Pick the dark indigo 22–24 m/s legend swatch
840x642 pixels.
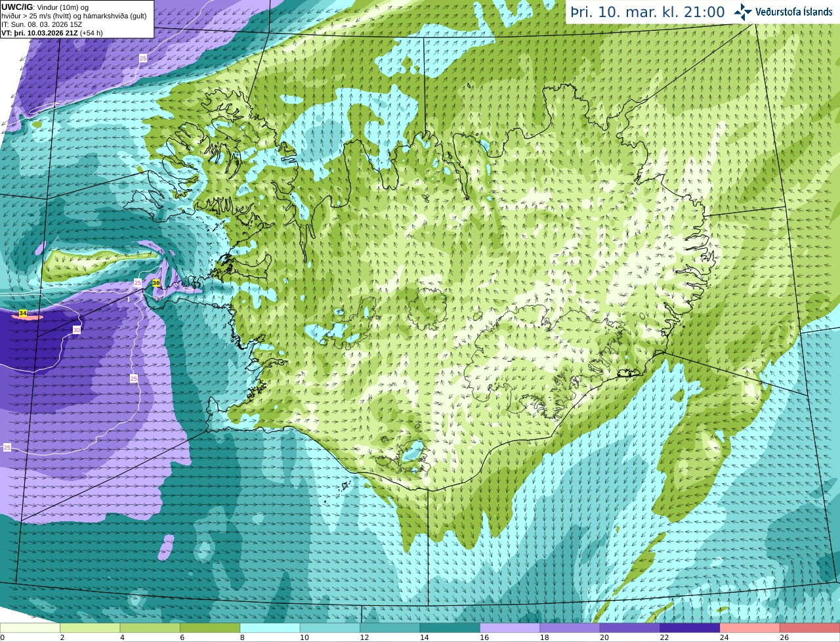point(690,628)
